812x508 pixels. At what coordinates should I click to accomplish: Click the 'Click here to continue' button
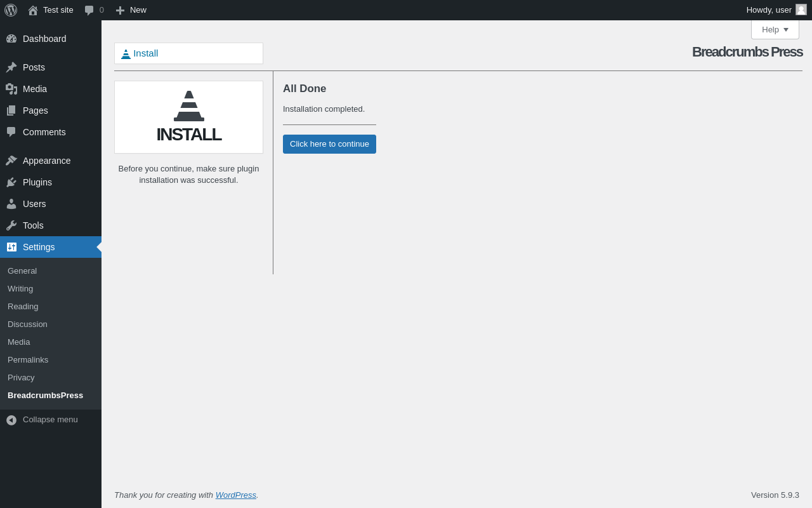(x=329, y=144)
